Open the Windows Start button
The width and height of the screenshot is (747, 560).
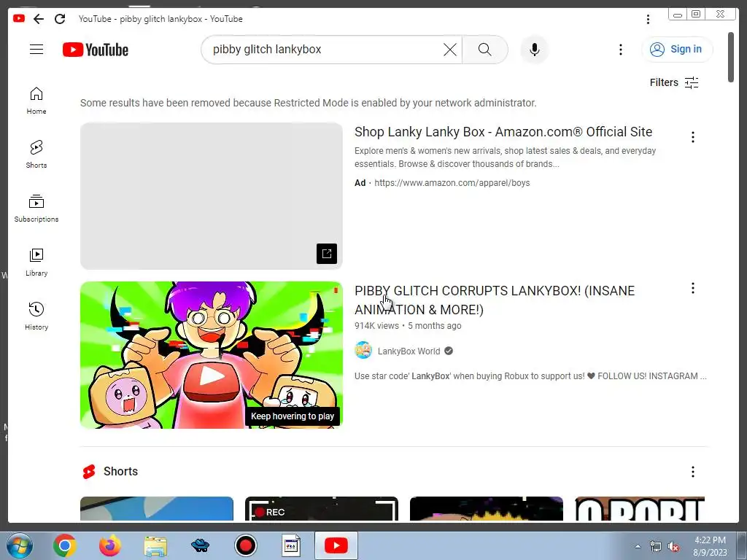pos(19,545)
